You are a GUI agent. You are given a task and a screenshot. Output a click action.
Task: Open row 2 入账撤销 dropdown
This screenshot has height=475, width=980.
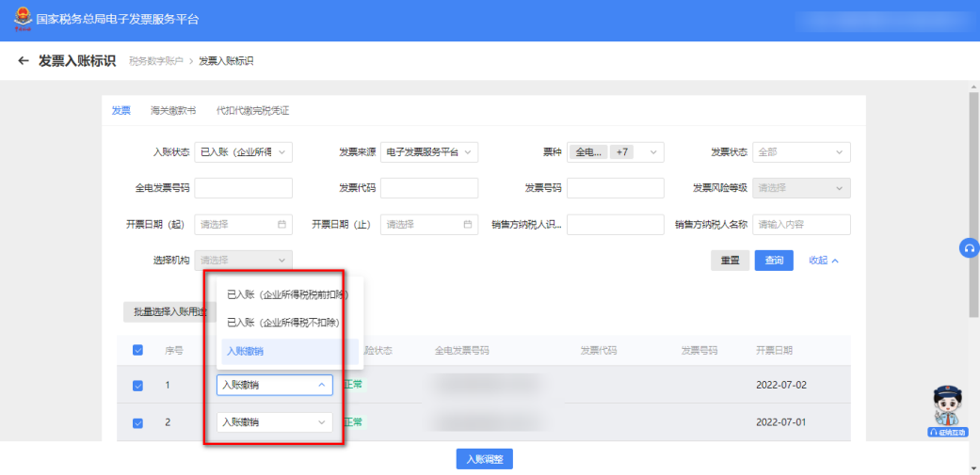coord(275,422)
